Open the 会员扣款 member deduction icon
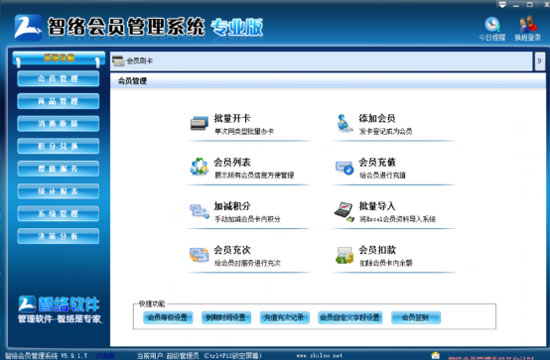Screen dimensions: 550x360 [344, 255]
